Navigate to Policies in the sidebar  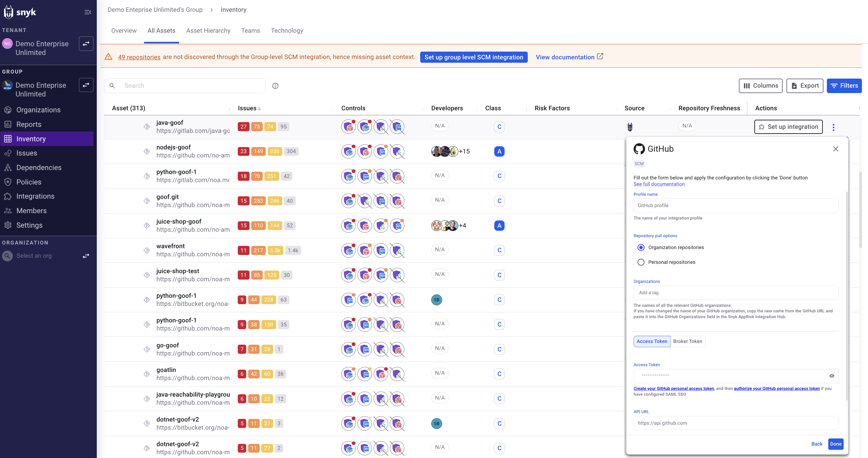29,182
